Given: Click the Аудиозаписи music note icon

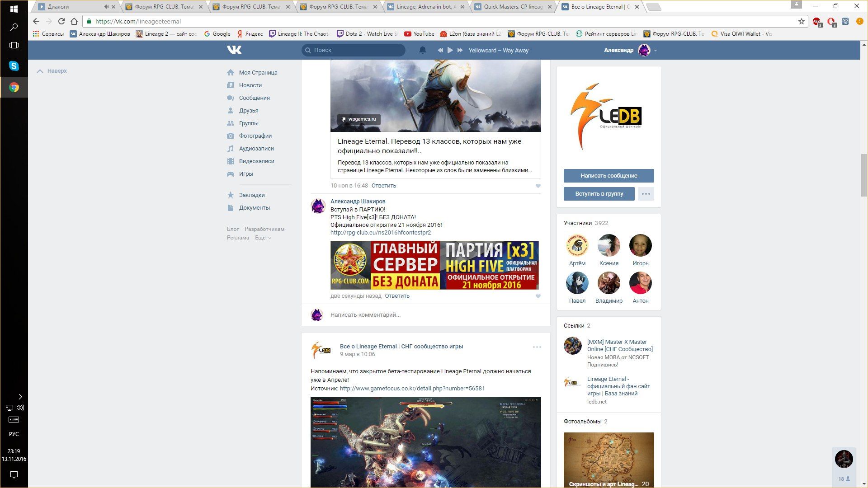Looking at the screenshot, I should coord(231,148).
